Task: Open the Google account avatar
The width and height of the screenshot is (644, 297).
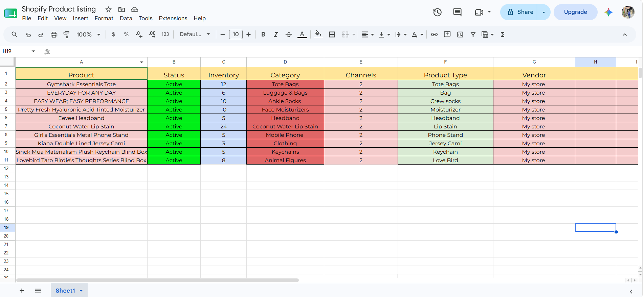Action: point(628,12)
